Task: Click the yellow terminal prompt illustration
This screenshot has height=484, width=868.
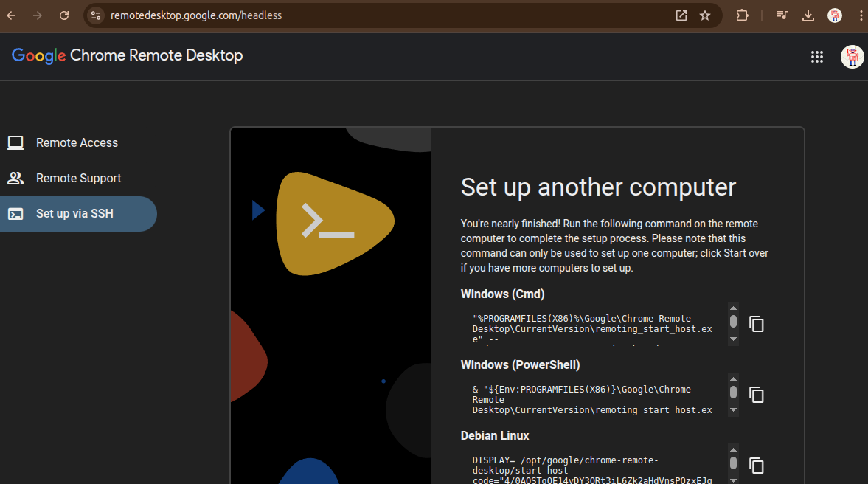Action: (x=334, y=223)
